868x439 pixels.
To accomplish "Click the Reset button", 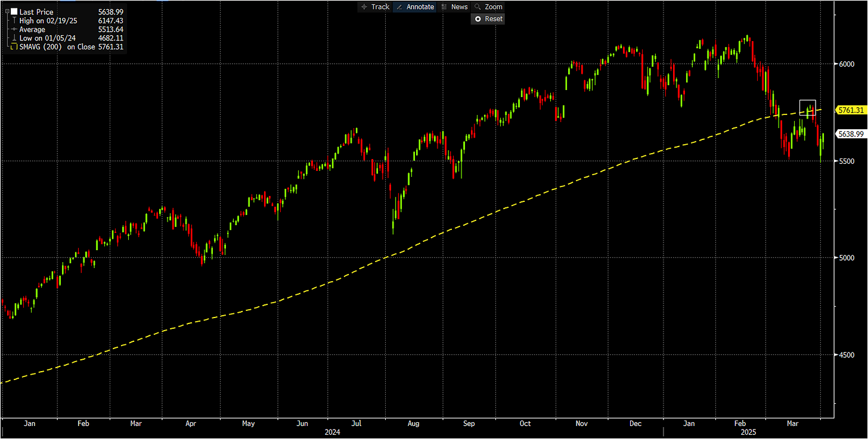I will pyautogui.click(x=488, y=19).
